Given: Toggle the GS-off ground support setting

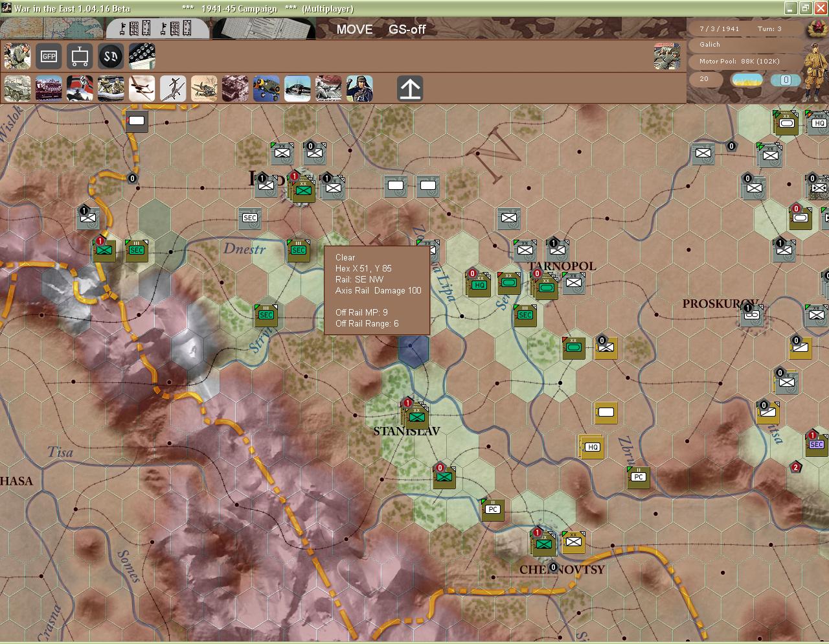Looking at the screenshot, I should pos(407,29).
